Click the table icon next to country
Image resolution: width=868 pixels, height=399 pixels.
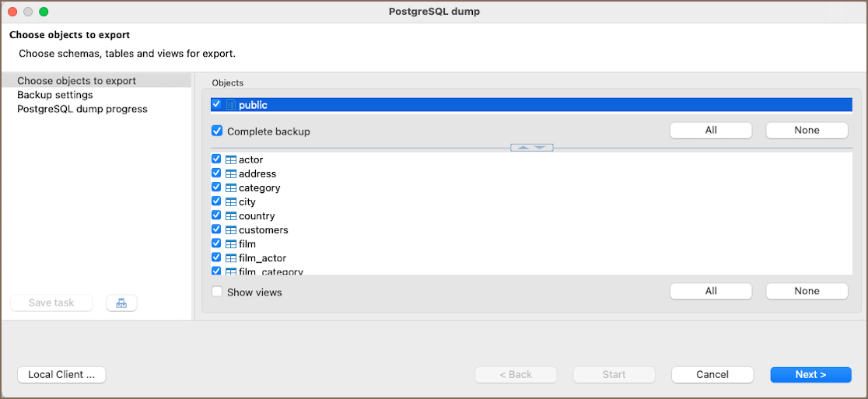point(231,216)
